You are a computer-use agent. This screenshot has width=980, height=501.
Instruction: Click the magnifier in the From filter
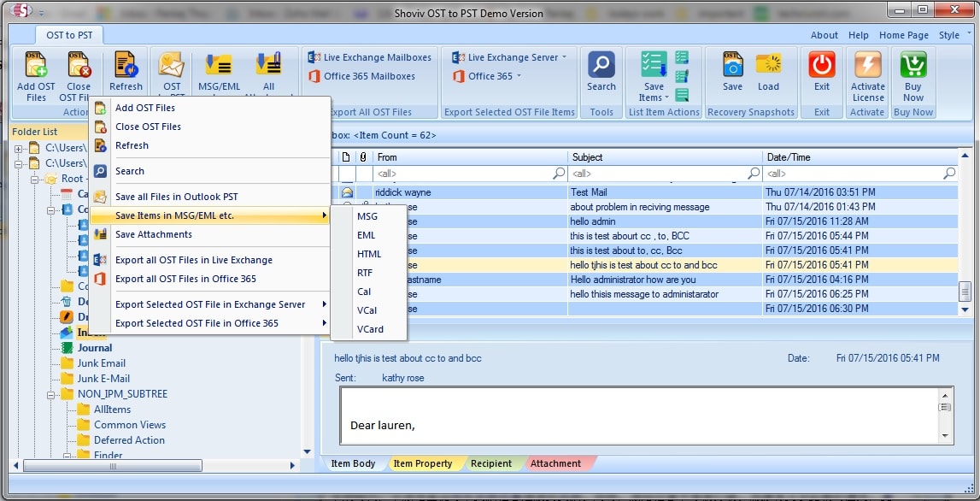click(559, 174)
